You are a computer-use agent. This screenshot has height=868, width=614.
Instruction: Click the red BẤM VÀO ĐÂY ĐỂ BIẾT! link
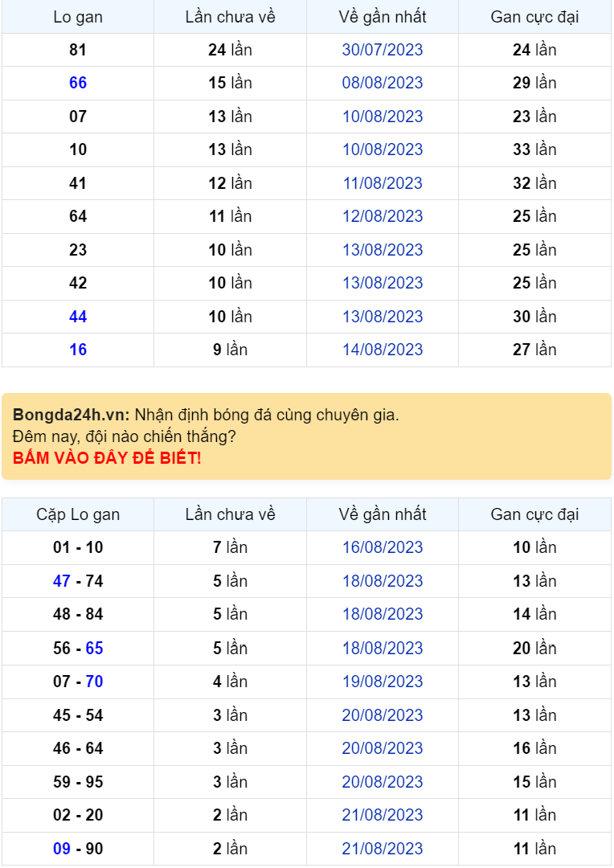coord(107,458)
